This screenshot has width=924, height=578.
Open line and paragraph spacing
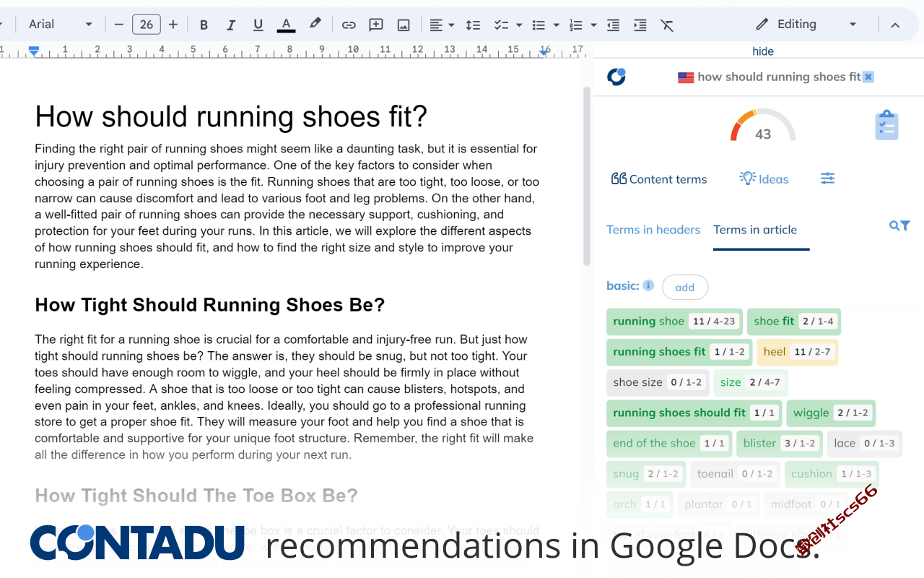click(x=473, y=25)
